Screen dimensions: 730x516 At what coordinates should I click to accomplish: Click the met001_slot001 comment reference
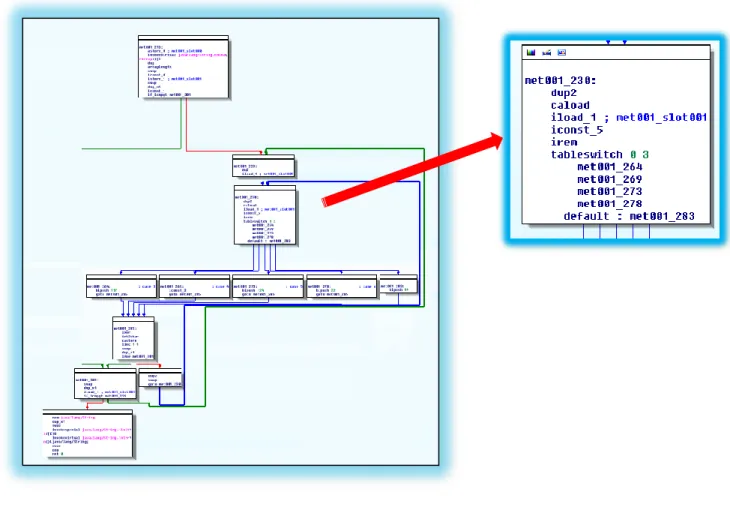[x=662, y=117]
